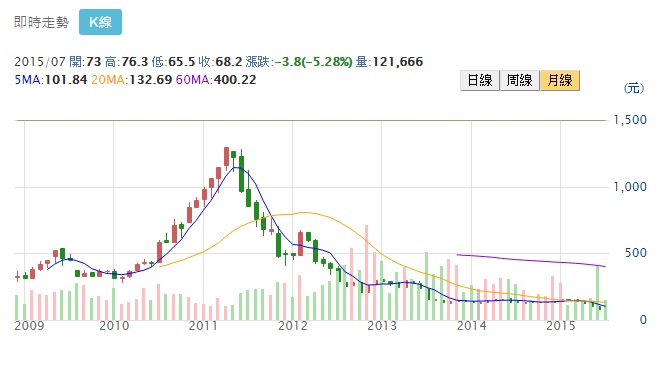Click the 2013 x-axis year label
The height and width of the screenshot is (370, 664).
(x=382, y=326)
